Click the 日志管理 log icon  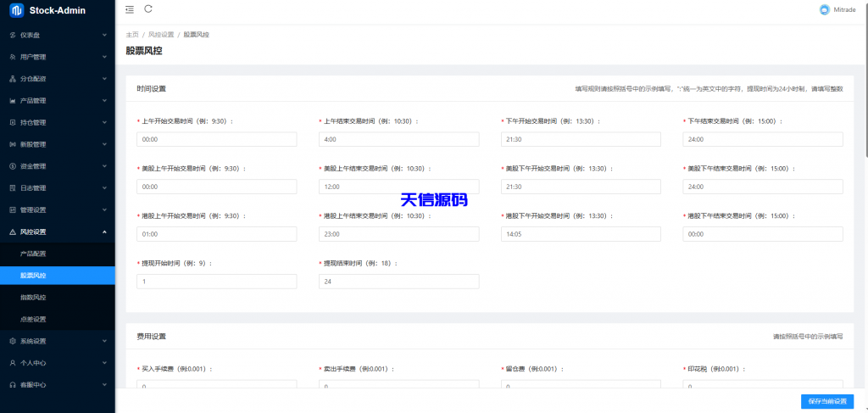(x=13, y=188)
